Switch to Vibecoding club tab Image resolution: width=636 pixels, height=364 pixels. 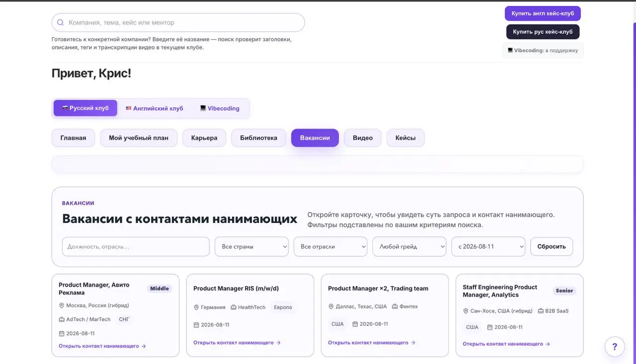click(220, 108)
